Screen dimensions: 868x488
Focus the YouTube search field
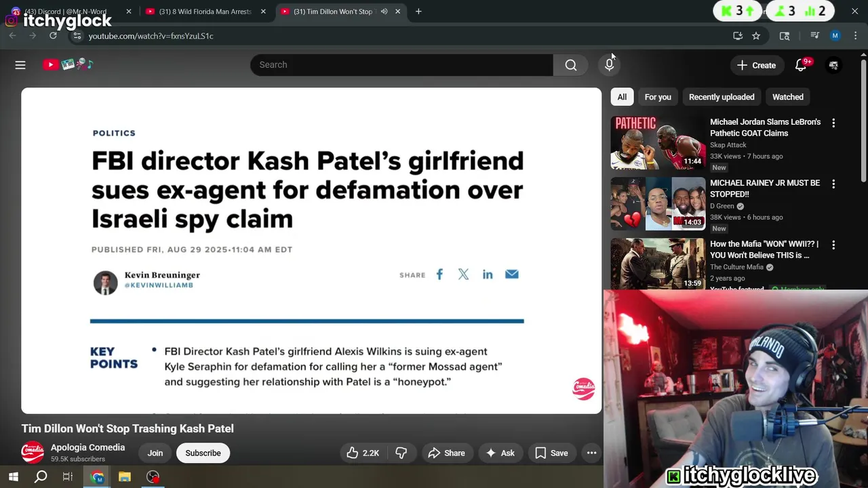point(401,65)
